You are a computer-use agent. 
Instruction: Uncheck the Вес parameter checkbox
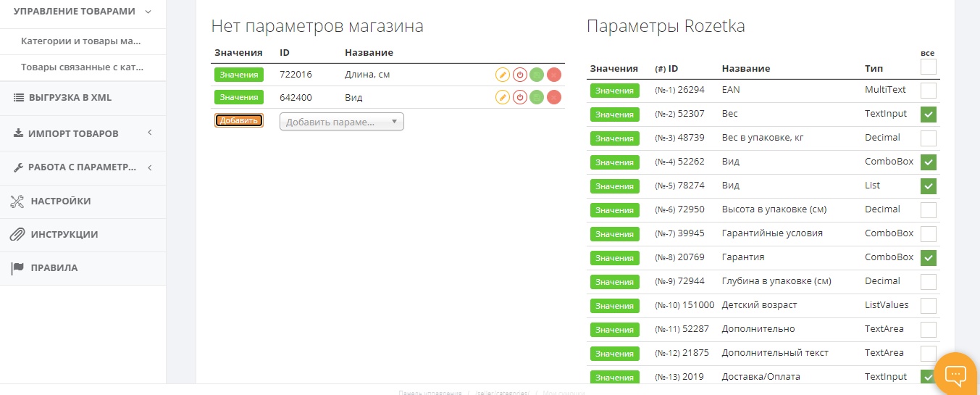point(929,115)
